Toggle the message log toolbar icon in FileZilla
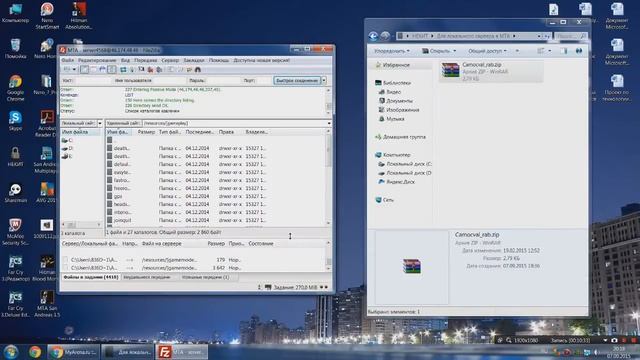640x360 pixels. point(84,69)
